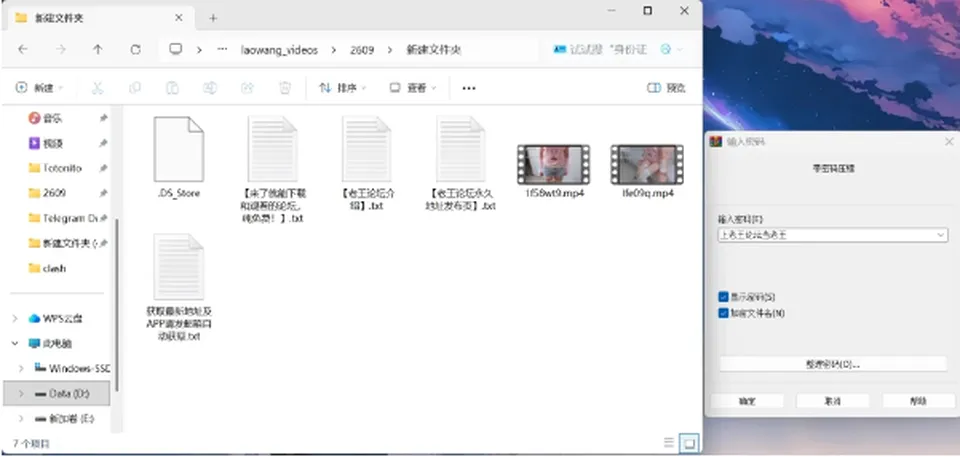
Task: Expand the Windows-SSD drive node
Action: click(21, 368)
